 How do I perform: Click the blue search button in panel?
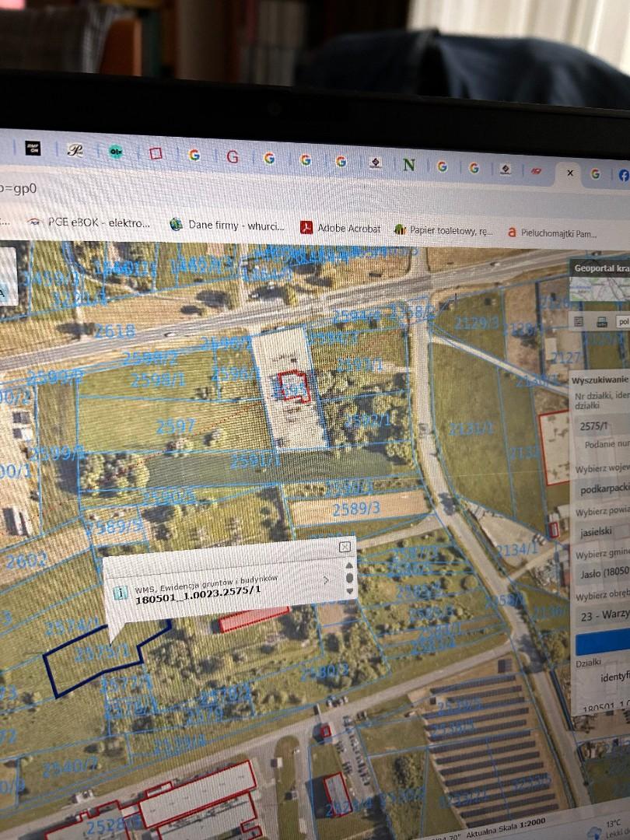click(604, 642)
